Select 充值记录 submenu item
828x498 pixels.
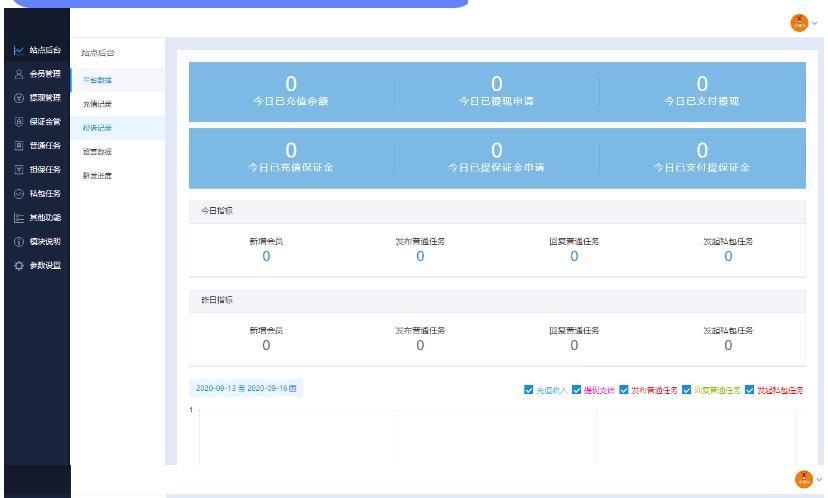(x=117, y=104)
